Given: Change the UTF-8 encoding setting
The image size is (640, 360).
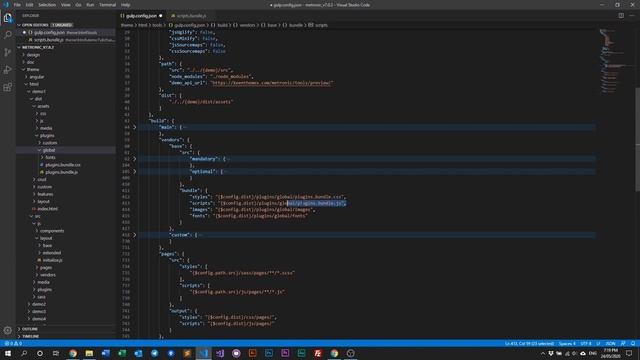Looking at the screenshot, I should [586, 344].
